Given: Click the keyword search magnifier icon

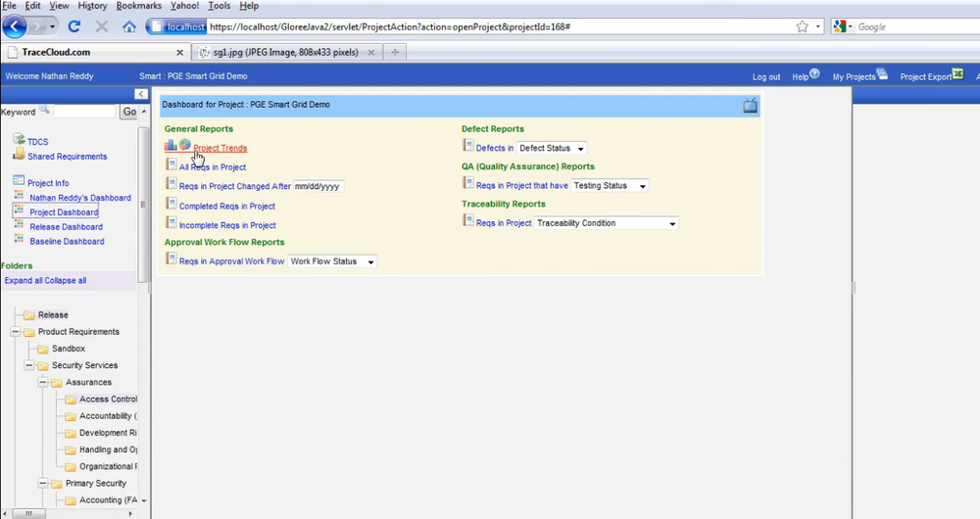Looking at the screenshot, I should (x=44, y=110).
